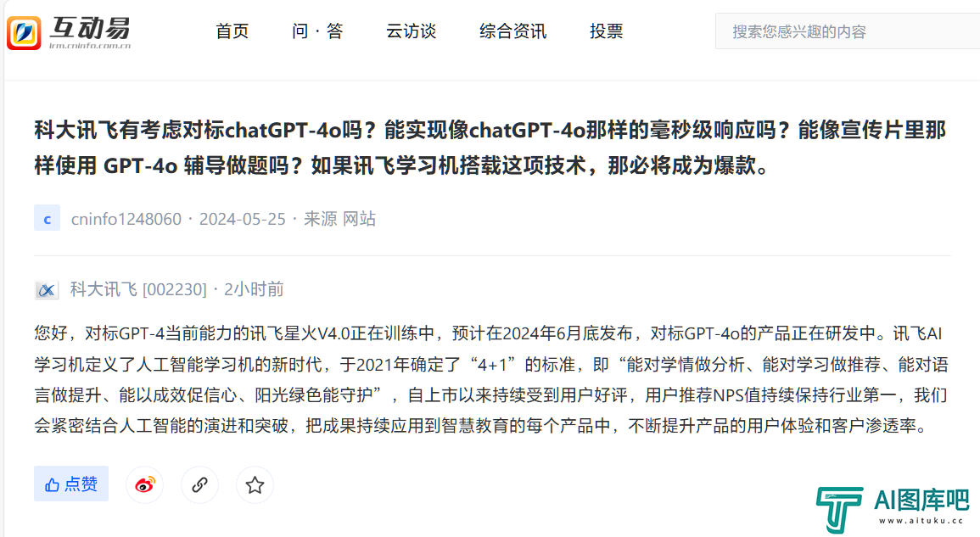Click the search box 搜索您感兴趣的内容
The image size is (980, 537).
[848, 31]
